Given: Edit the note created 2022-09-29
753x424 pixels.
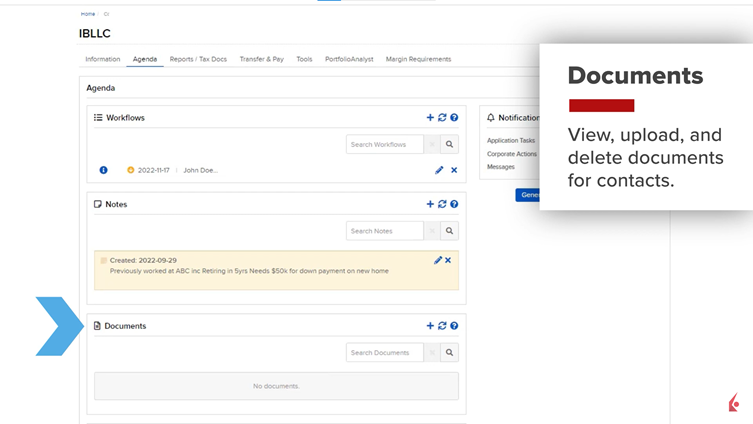Looking at the screenshot, I should (437, 260).
